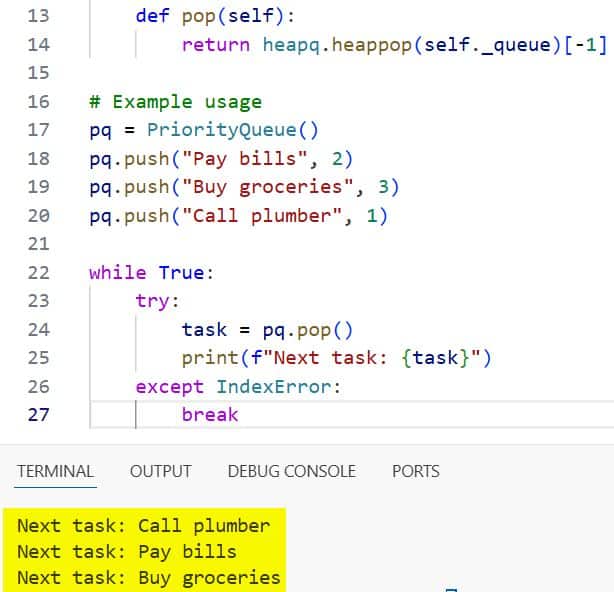This screenshot has width=614, height=592.
Task: Click the 'break' keyword
Action: pos(210,415)
